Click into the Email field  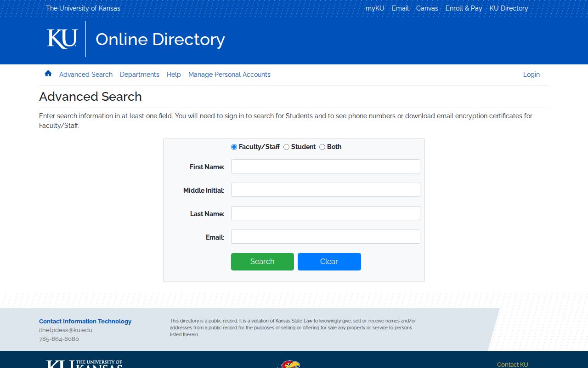click(326, 237)
